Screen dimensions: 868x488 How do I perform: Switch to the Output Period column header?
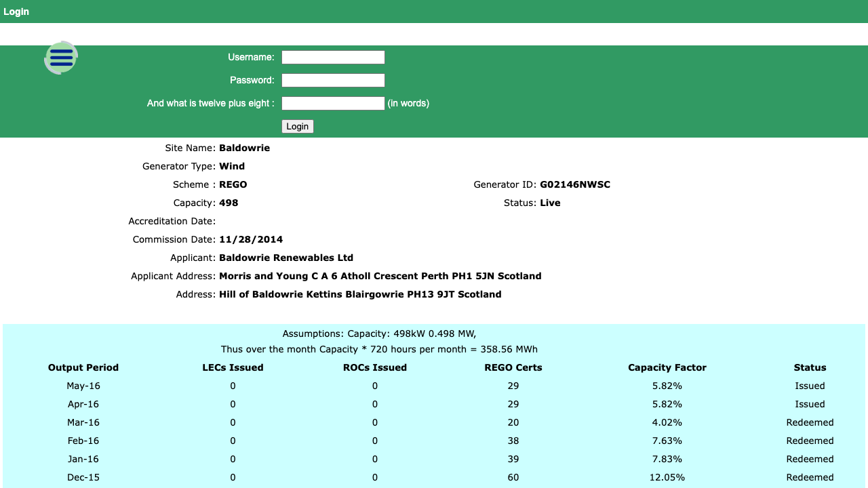[83, 367]
